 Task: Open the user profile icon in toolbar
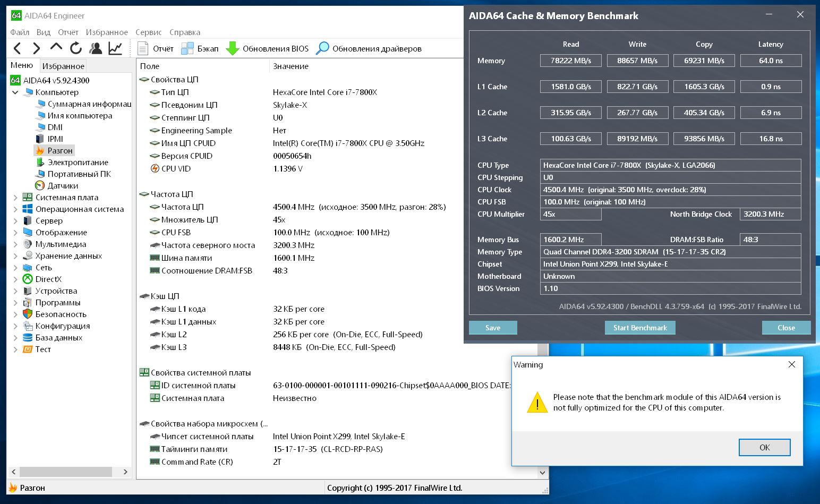point(96,48)
